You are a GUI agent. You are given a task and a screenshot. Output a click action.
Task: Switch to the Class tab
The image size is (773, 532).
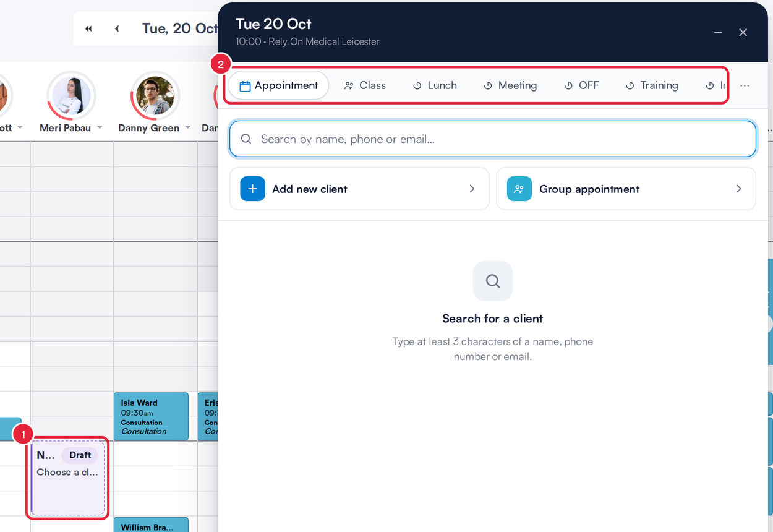365,85
